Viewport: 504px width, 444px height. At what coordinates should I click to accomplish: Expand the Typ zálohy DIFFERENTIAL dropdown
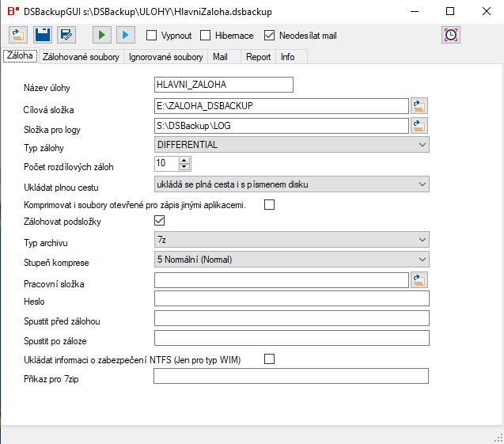291,145
